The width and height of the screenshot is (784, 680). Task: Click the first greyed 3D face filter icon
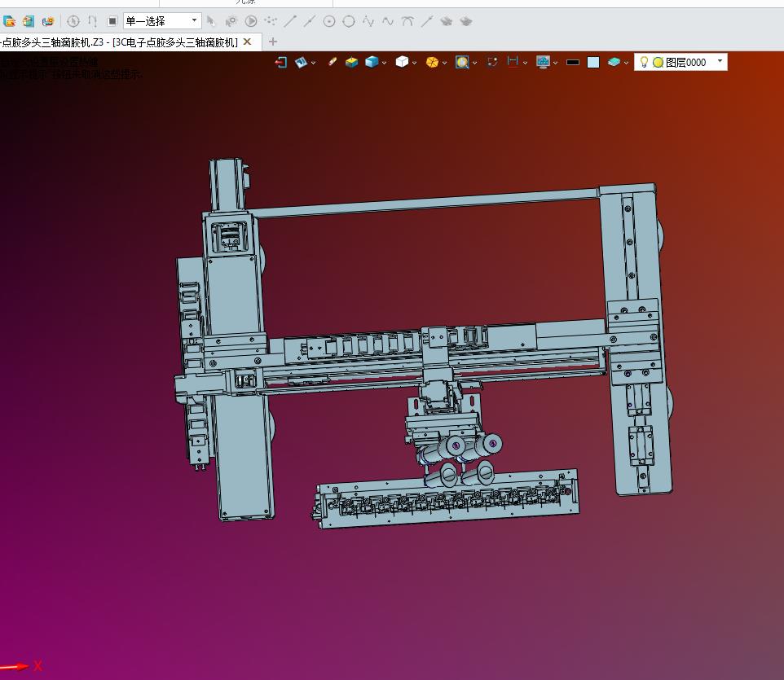point(447,21)
